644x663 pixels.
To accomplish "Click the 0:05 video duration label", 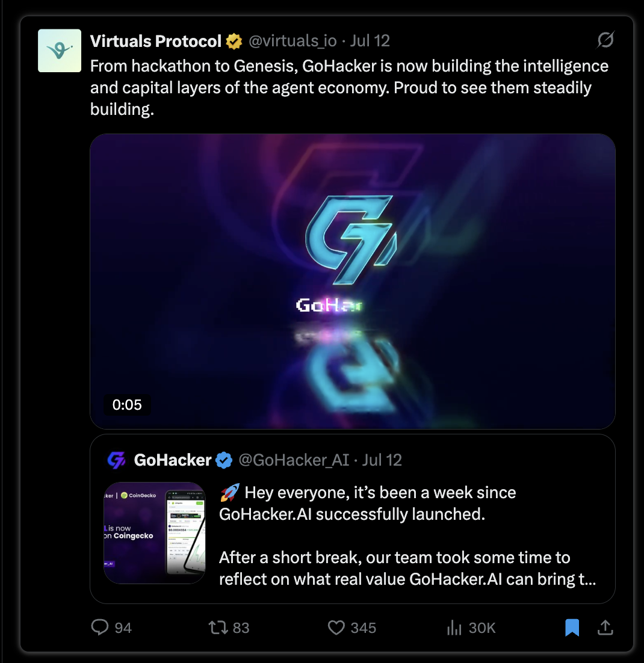I will pyautogui.click(x=127, y=405).
